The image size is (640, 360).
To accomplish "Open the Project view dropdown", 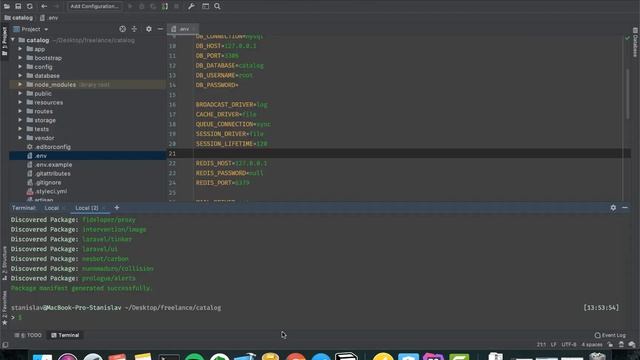I will 31,29.
